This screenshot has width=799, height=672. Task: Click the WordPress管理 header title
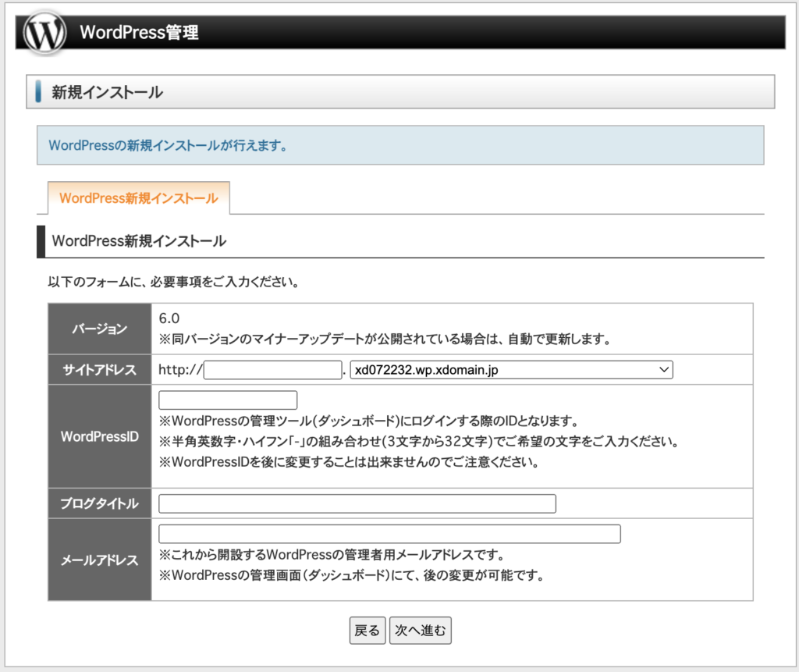click(139, 33)
